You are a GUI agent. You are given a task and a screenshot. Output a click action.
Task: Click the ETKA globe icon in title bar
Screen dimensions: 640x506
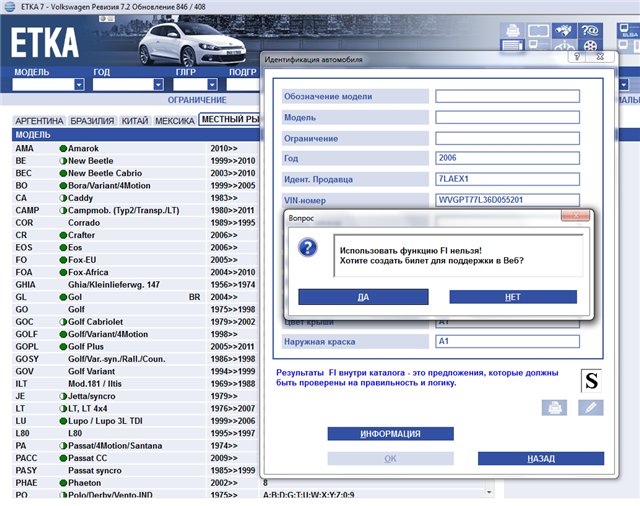click(9, 7)
